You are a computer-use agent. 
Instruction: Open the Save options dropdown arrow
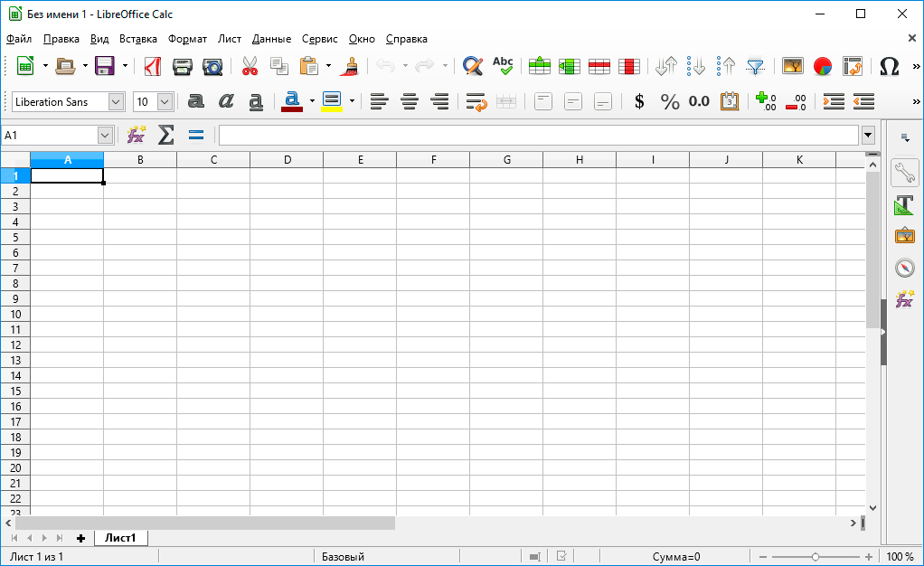coord(125,66)
